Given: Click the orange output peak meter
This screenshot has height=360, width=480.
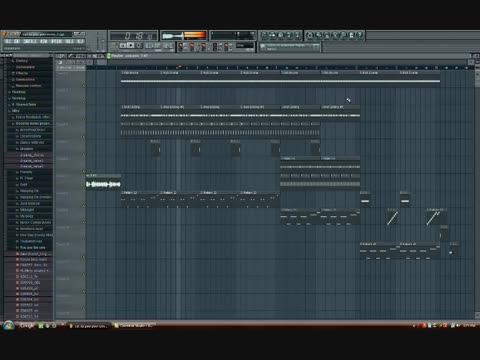Looking at the screenshot, I should coord(195,35).
